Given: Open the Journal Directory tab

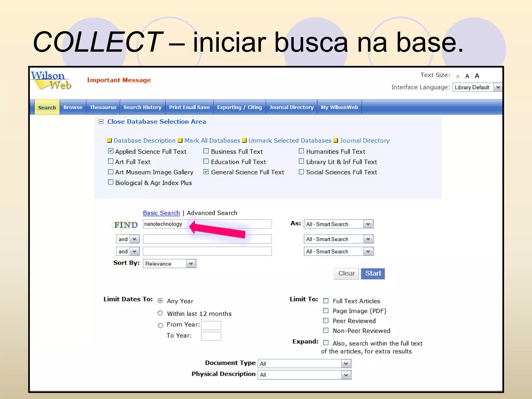Looking at the screenshot, I should pos(291,107).
